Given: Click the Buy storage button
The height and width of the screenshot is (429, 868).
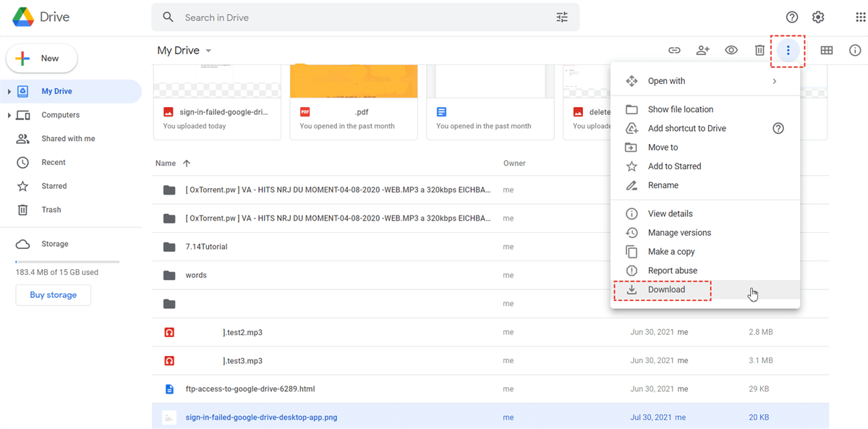Looking at the screenshot, I should click(x=53, y=295).
